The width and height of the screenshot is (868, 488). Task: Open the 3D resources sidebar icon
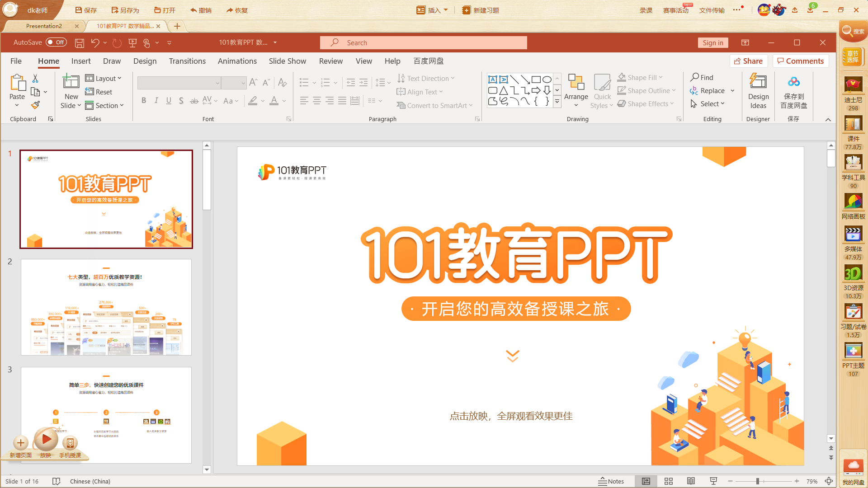click(853, 274)
